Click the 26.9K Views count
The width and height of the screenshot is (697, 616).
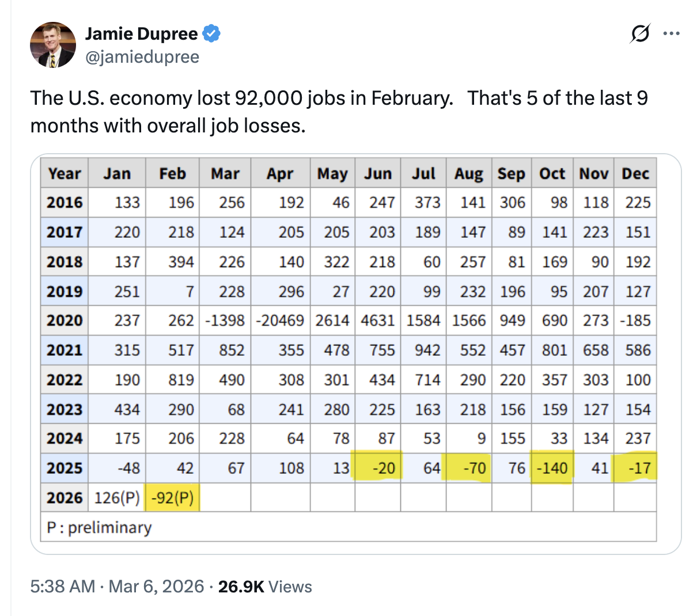tap(265, 587)
